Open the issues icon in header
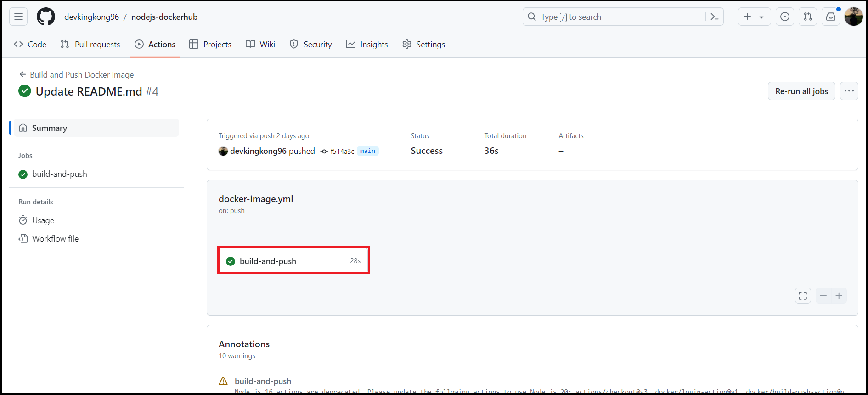The height and width of the screenshot is (395, 868). click(785, 17)
